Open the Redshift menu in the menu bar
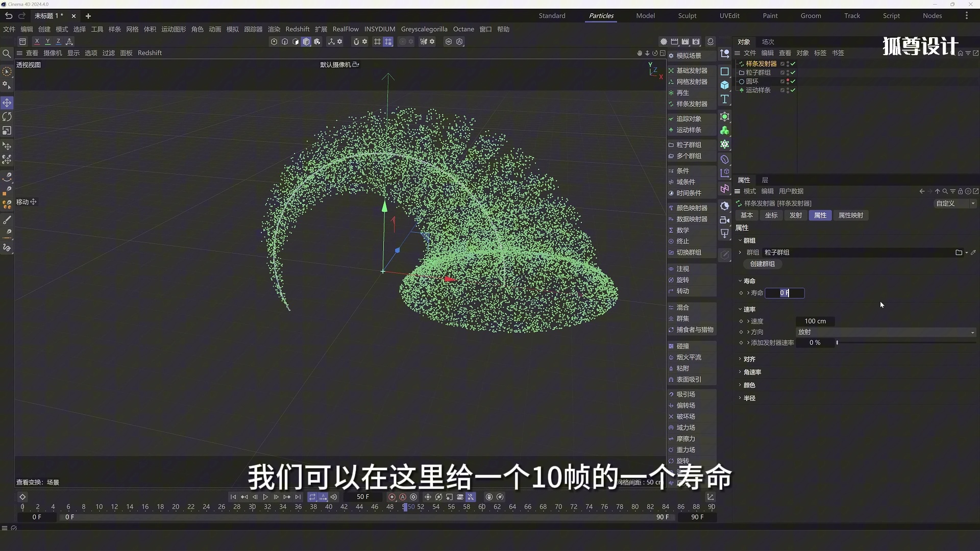This screenshot has height=551, width=980. tap(298, 29)
